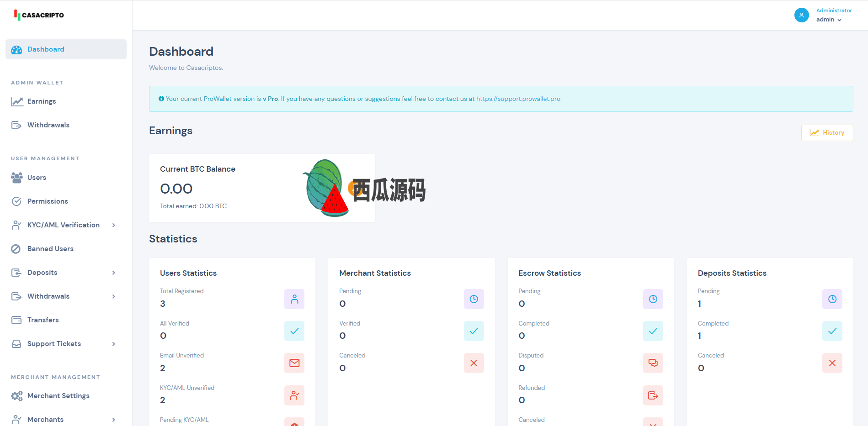868x426 pixels.
Task: Expand the KYC/AML Verification chevron
Action: tap(114, 225)
